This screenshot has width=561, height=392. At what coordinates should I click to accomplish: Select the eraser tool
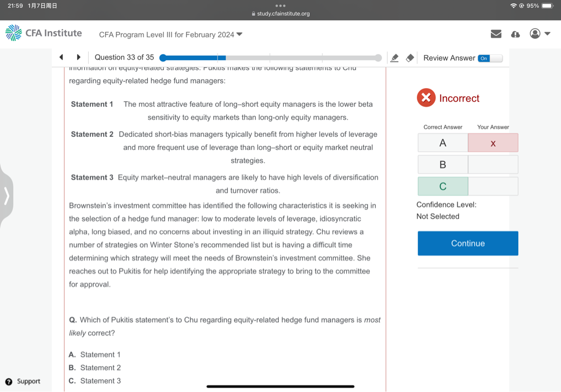coord(410,58)
